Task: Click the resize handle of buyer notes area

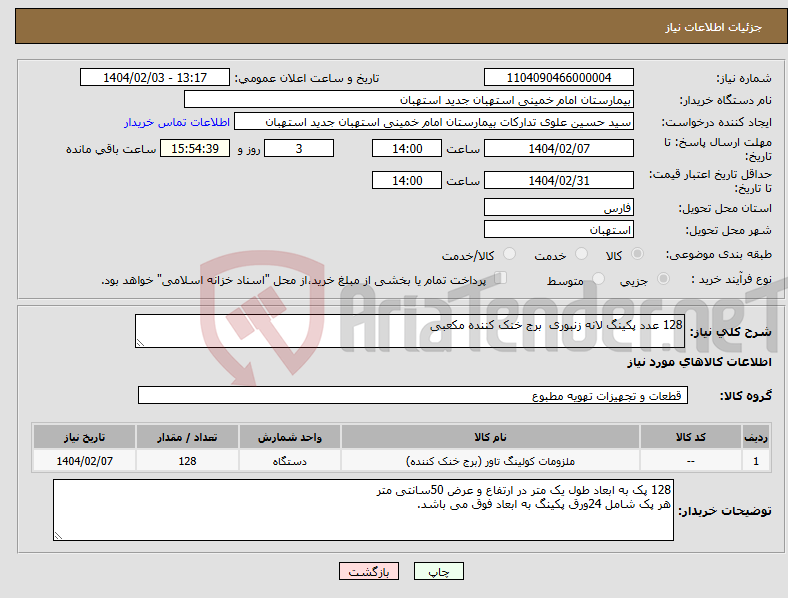Action: [x=58, y=536]
